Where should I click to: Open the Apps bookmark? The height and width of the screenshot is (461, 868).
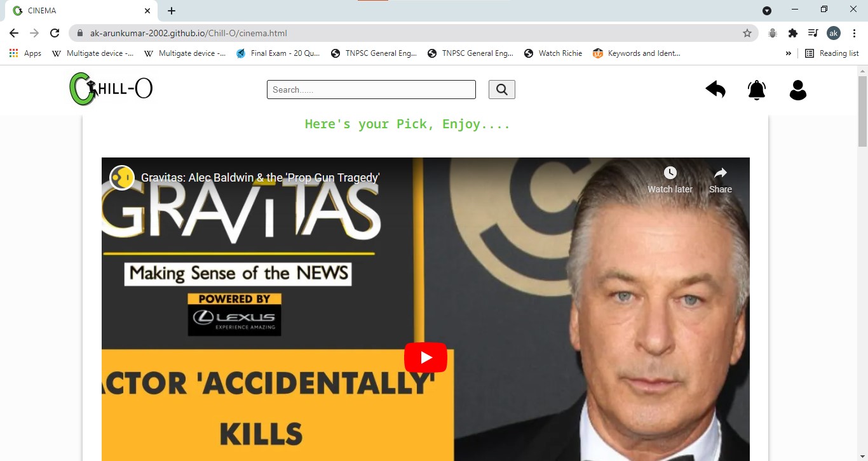click(x=25, y=53)
